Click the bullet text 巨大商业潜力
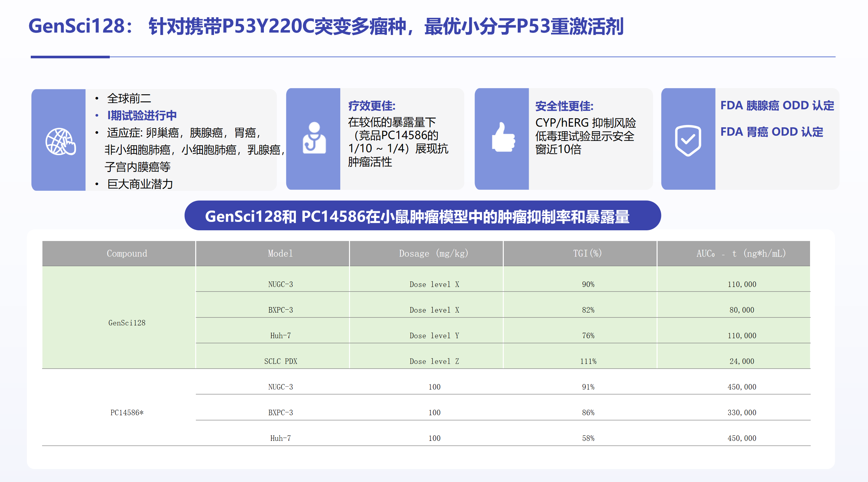This screenshot has width=868, height=482. pyautogui.click(x=140, y=184)
